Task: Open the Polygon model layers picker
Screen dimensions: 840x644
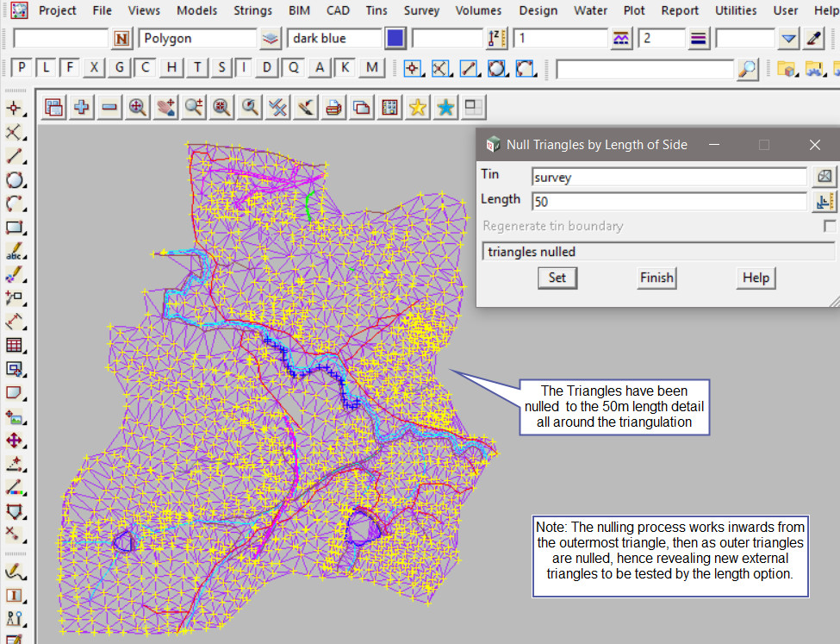Action: 271,39
